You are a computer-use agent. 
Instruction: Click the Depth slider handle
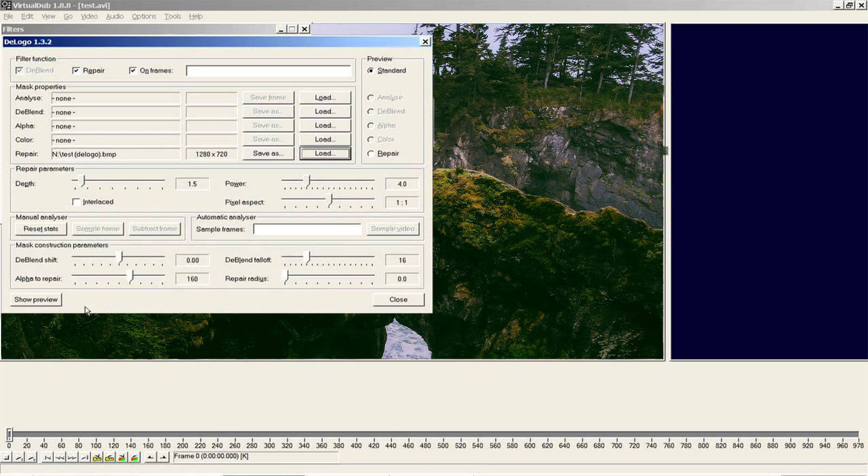[83, 181]
